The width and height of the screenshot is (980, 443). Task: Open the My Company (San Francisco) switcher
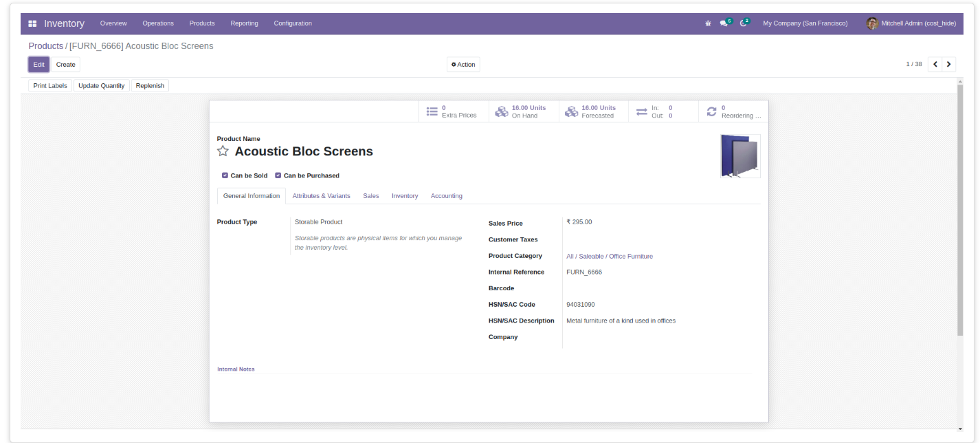coord(805,23)
